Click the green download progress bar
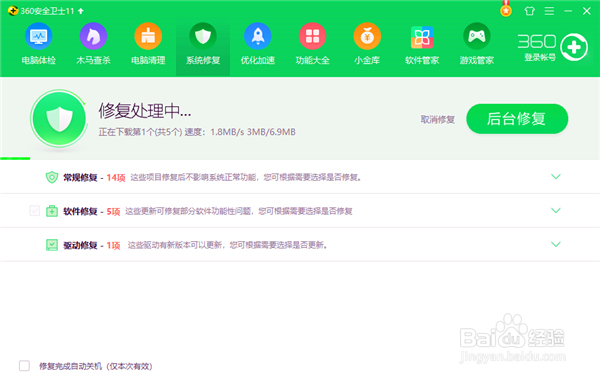600x378 pixels. pyautogui.click(x=15, y=158)
